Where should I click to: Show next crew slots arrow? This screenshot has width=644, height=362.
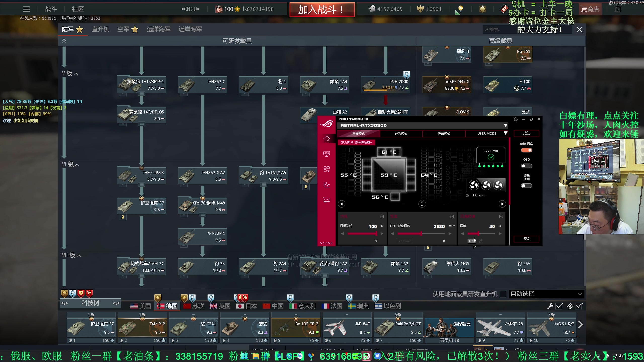pos(580,324)
